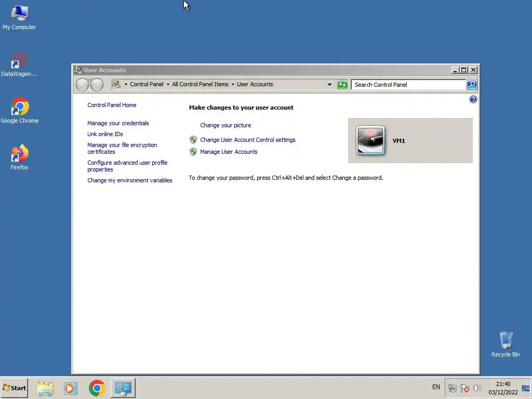Click 'Make changes to your user account' heading
The height and width of the screenshot is (399, 532).
[241, 108]
